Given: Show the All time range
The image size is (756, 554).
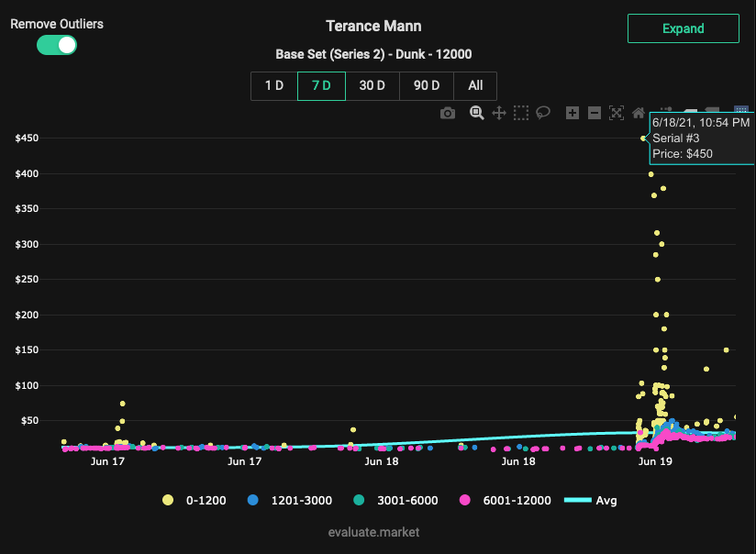Looking at the screenshot, I should [x=475, y=86].
